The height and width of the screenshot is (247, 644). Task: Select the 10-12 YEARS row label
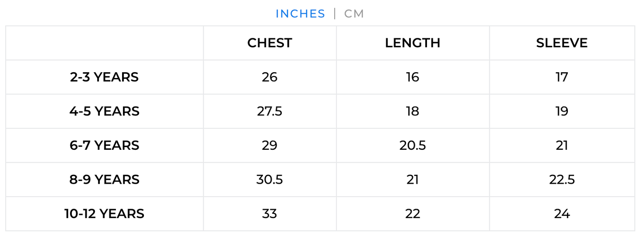point(104,214)
